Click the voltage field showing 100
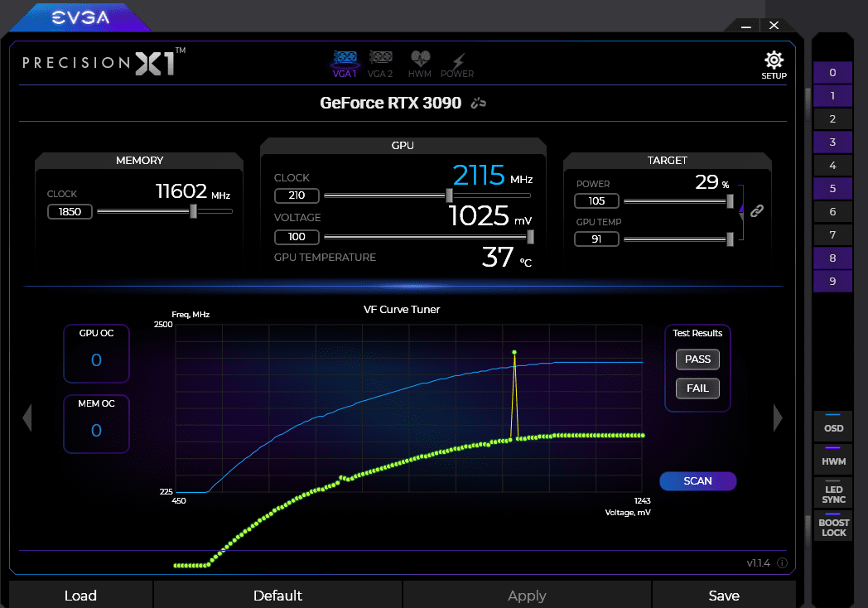Viewport: 868px width, 608px height. tap(297, 237)
